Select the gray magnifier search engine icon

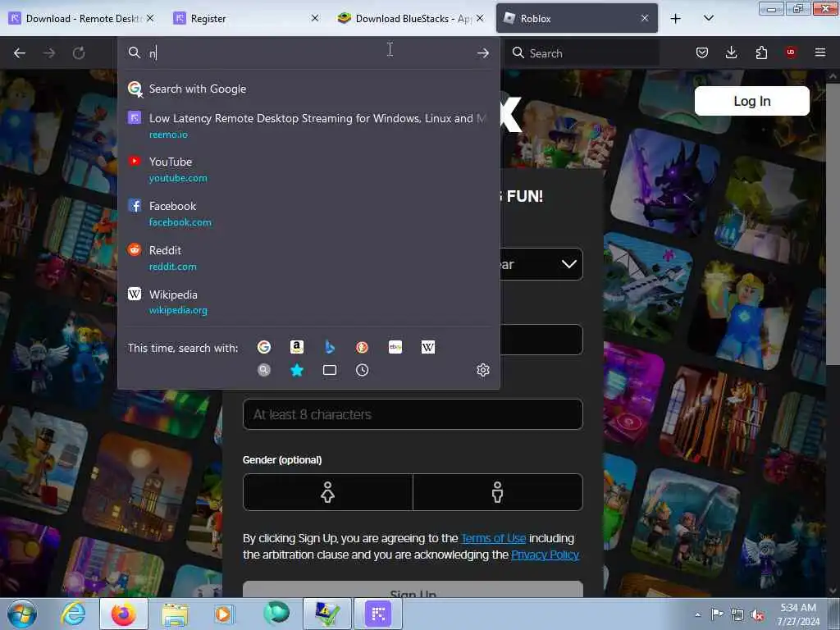point(263,370)
